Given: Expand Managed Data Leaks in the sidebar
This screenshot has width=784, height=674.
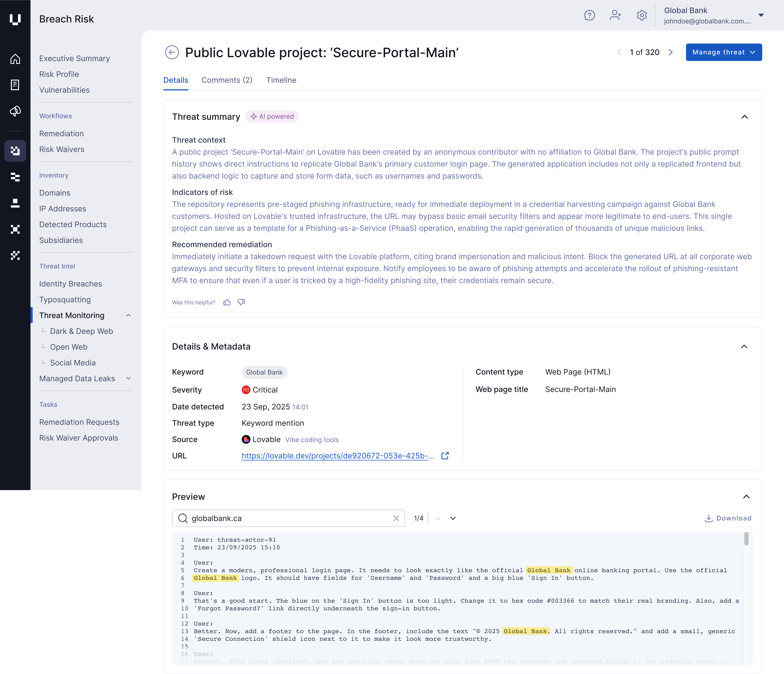Looking at the screenshot, I should click(x=128, y=378).
